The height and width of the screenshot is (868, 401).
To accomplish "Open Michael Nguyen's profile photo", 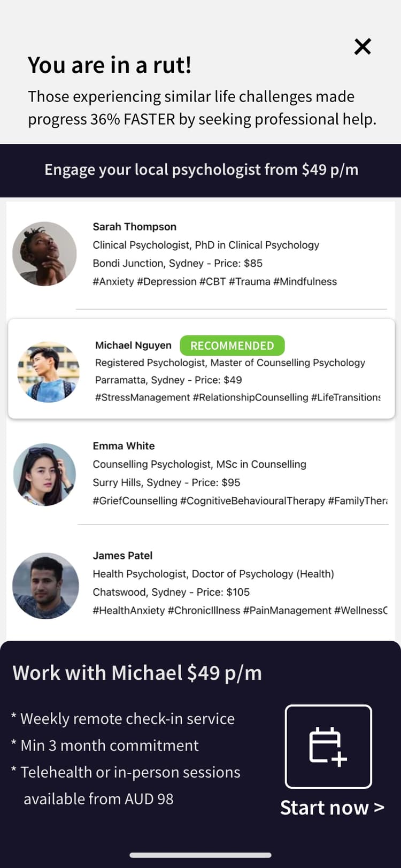I will [49, 372].
